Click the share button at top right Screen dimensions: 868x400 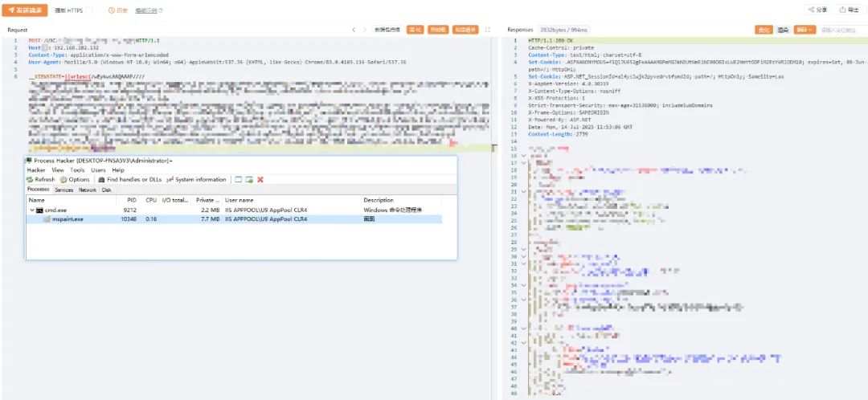coord(817,10)
